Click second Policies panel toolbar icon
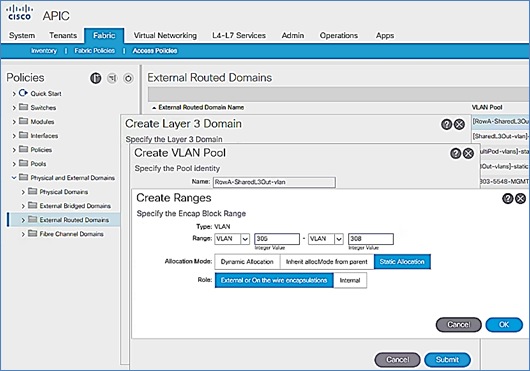 click(x=112, y=78)
